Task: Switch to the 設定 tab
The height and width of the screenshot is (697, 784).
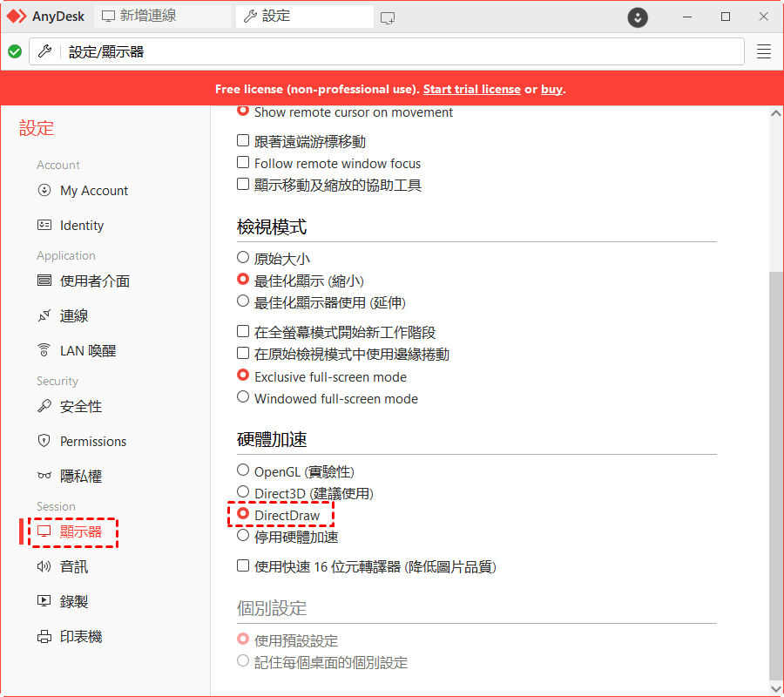Action: pyautogui.click(x=276, y=17)
